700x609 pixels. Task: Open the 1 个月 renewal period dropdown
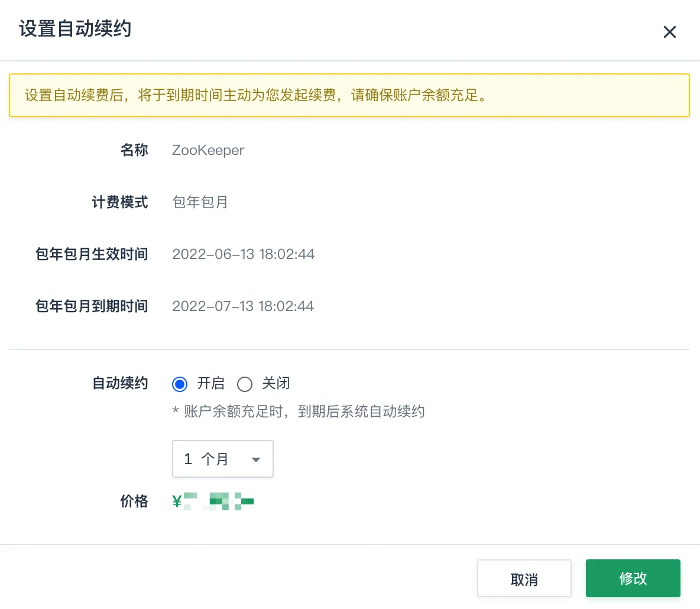[223, 459]
